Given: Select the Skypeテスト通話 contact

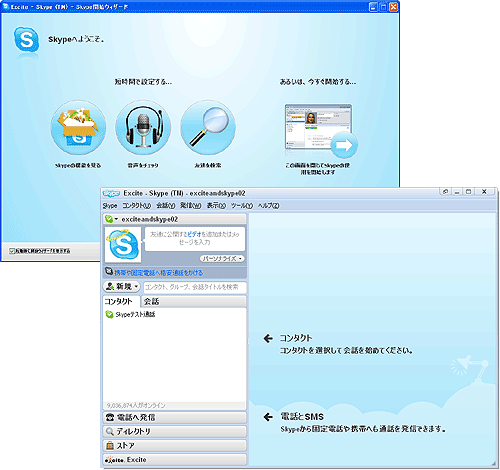Looking at the screenshot, I should [135, 314].
